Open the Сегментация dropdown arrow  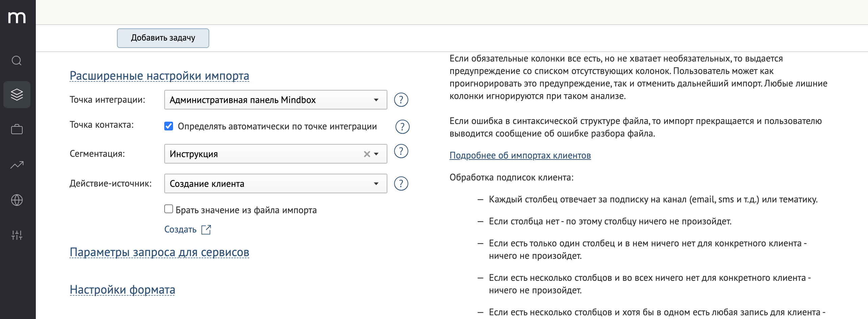[377, 154]
